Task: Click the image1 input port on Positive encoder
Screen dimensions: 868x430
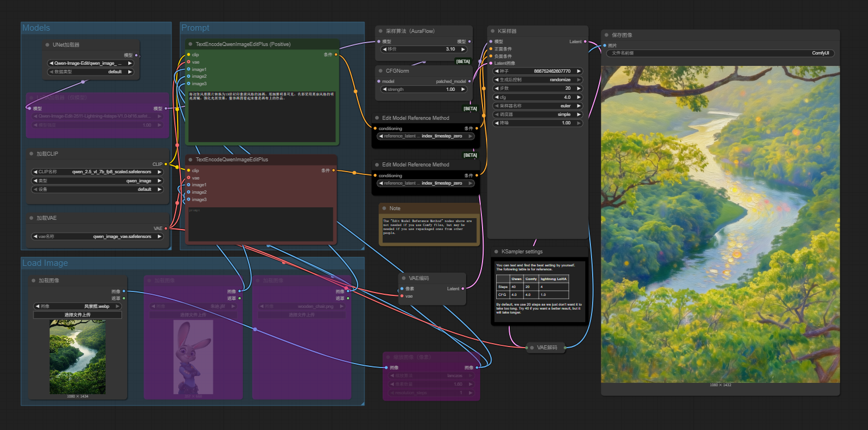Action: click(x=188, y=69)
